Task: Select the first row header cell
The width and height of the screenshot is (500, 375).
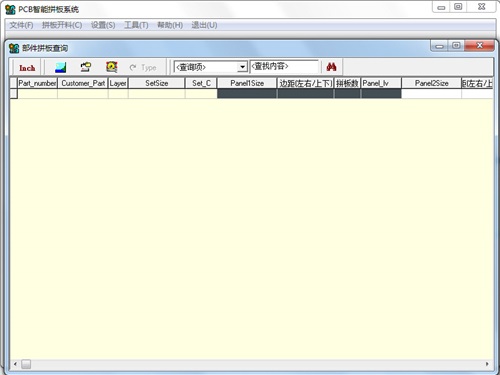Action: click(x=13, y=94)
